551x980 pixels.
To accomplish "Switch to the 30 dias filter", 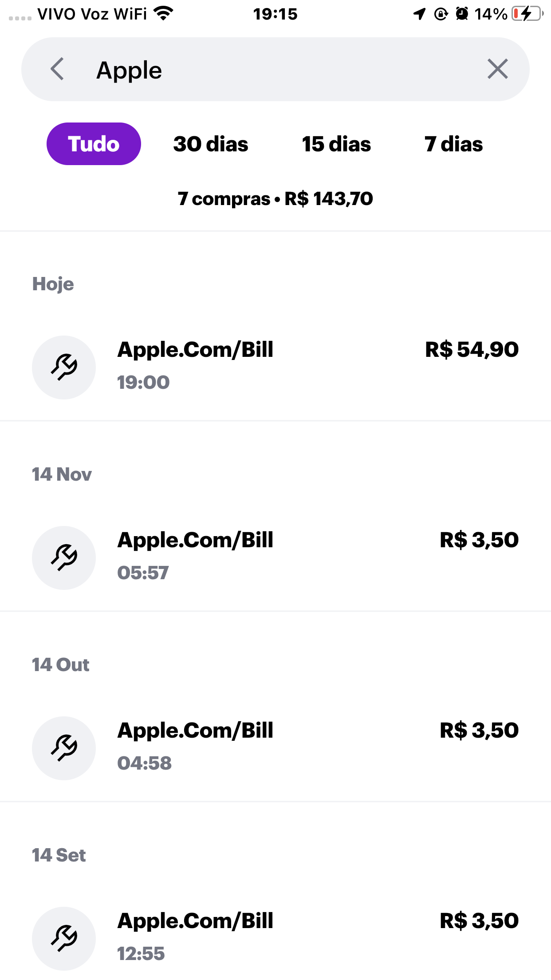I will coord(211,144).
